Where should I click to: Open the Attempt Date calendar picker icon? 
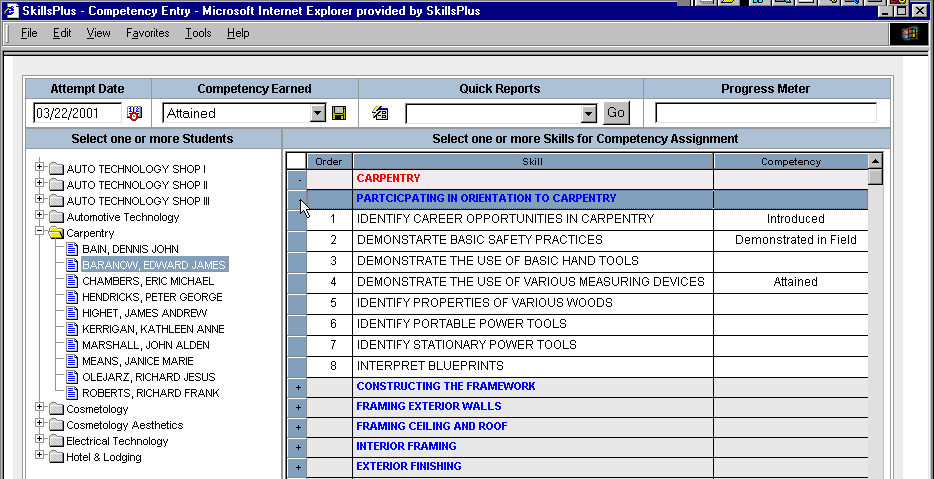tap(134, 113)
